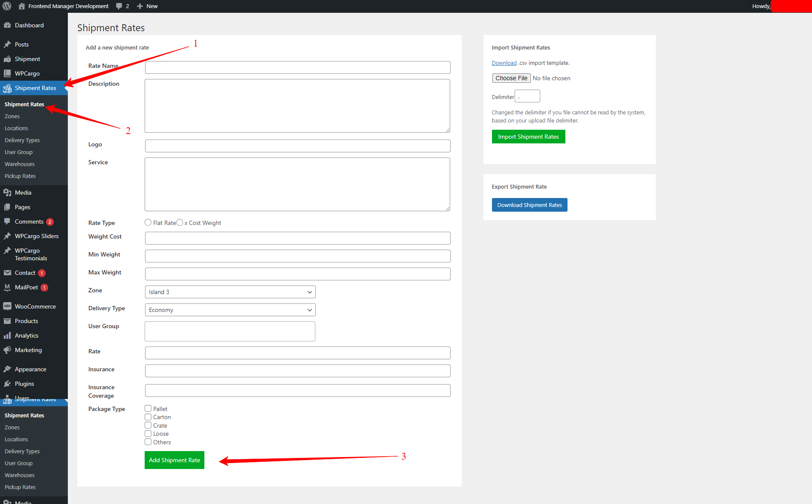Click the WooCommerce sidebar icon
Screen dimensions: 812x504
coord(7,306)
